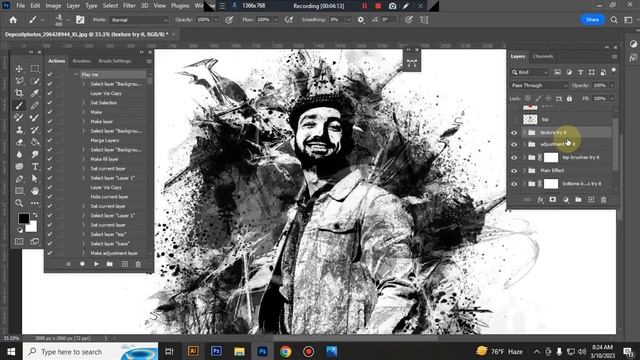This screenshot has height=360, width=640.
Task: Stop the screen recording
Action: (x=378, y=6)
